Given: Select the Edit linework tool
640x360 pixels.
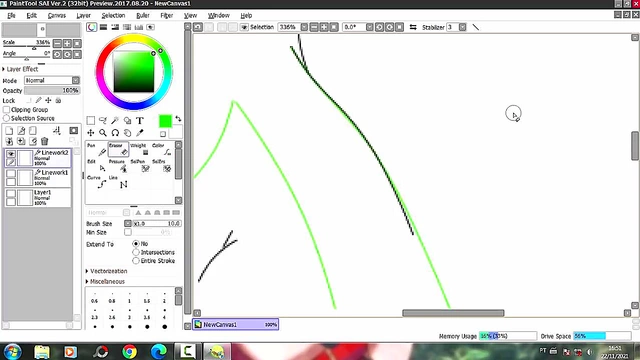Looking at the screenshot, I should click(96, 166).
